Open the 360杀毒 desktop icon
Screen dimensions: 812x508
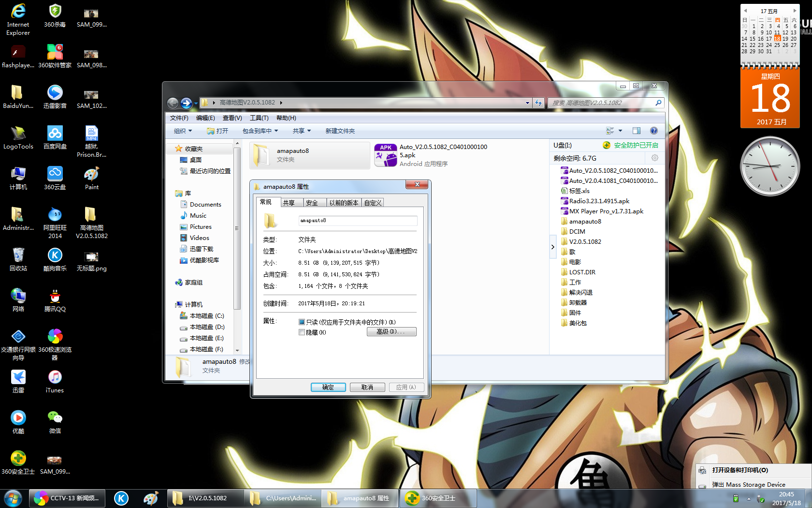tap(55, 16)
